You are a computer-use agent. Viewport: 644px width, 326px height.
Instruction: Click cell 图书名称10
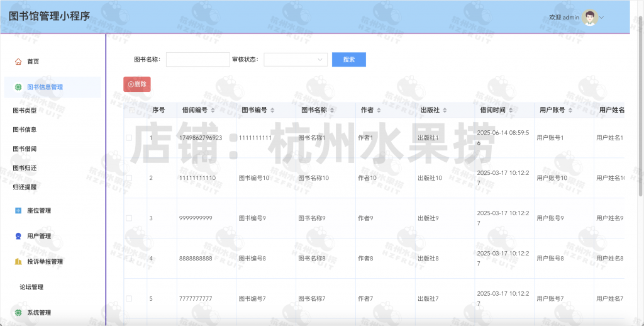pyautogui.click(x=313, y=178)
